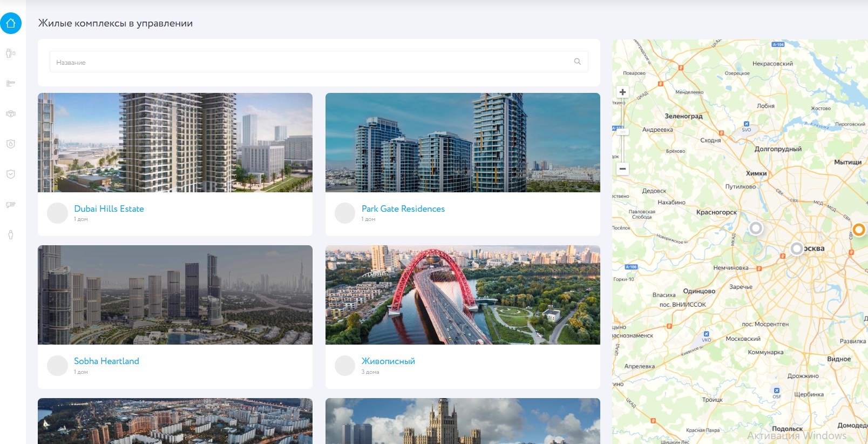
Task: Click the Апрелевка label on the map
Action: pos(639,366)
